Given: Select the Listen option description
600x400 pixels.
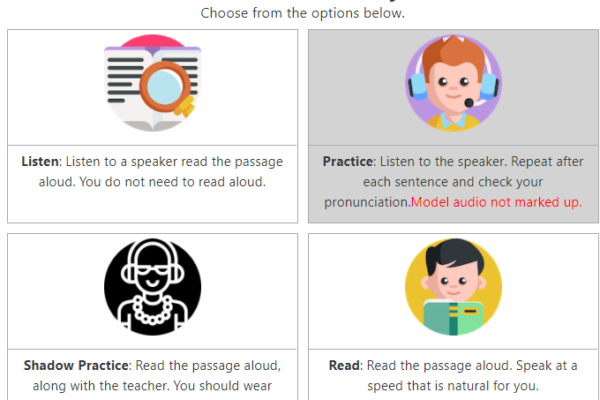Looking at the screenshot, I should click(x=152, y=172).
